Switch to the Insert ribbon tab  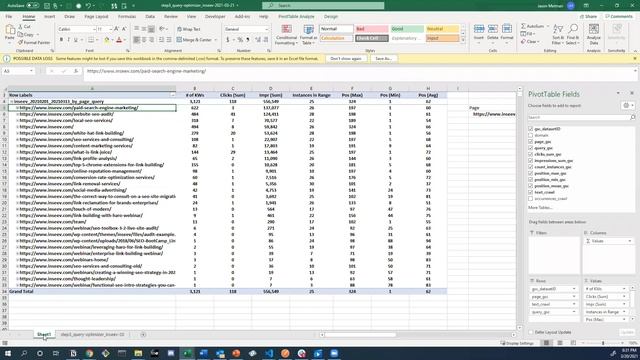click(x=49, y=17)
